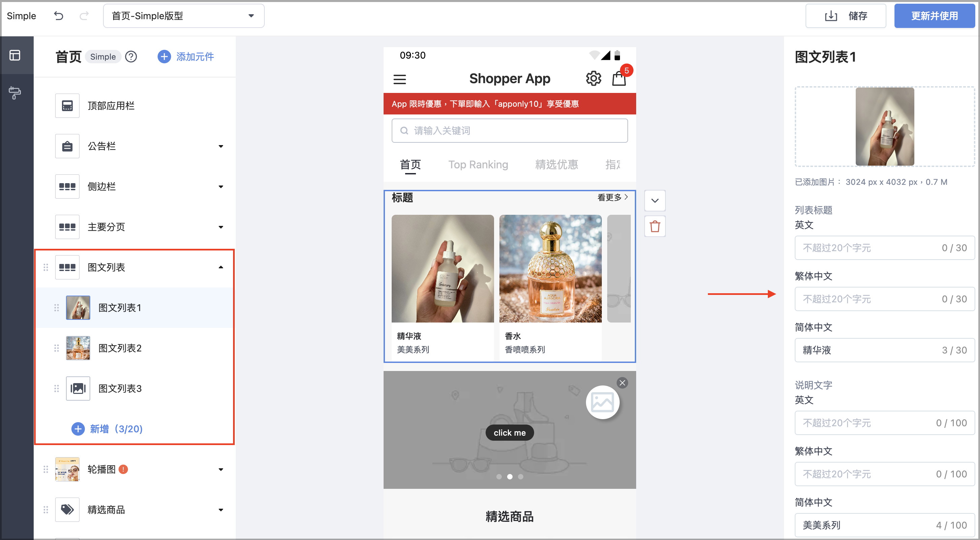The image size is (980, 540).
Task: Select the 首页 tab in preview
Action: coord(410,165)
